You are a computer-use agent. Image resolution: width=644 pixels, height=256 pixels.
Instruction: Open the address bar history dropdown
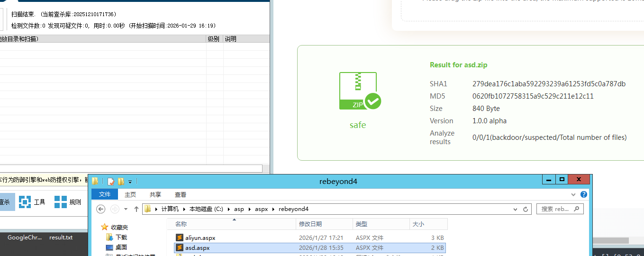click(516, 209)
